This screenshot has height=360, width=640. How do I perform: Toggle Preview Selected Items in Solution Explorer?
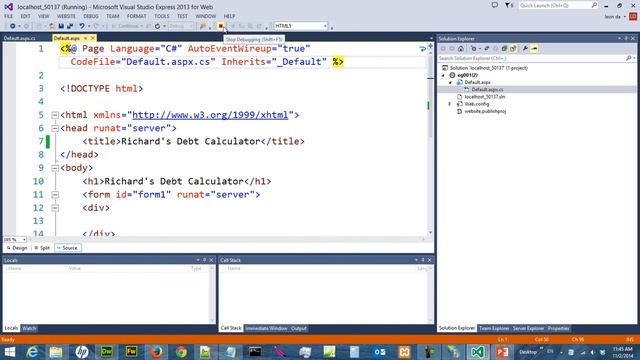click(x=534, y=49)
